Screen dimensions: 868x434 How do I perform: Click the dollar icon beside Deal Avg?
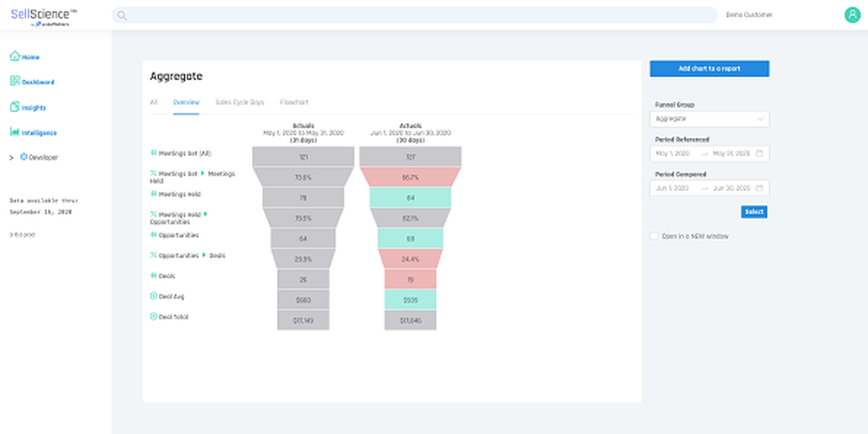(x=154, y=296)
